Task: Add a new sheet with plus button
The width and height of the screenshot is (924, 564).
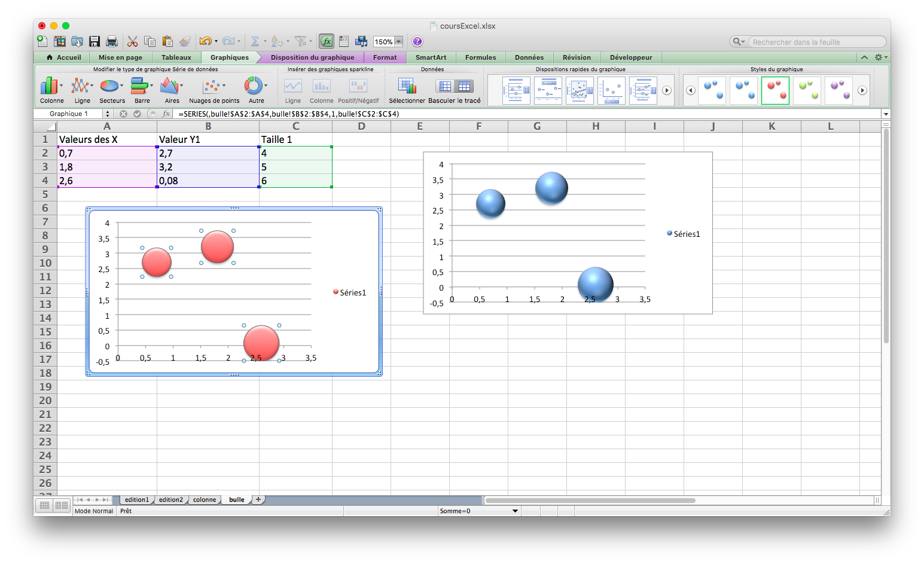Action: (258, 499)
